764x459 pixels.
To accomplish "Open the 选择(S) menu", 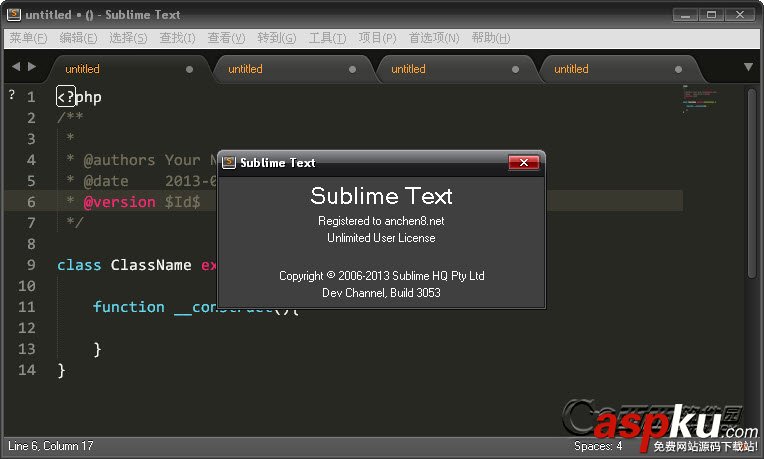I will point(128,38).
